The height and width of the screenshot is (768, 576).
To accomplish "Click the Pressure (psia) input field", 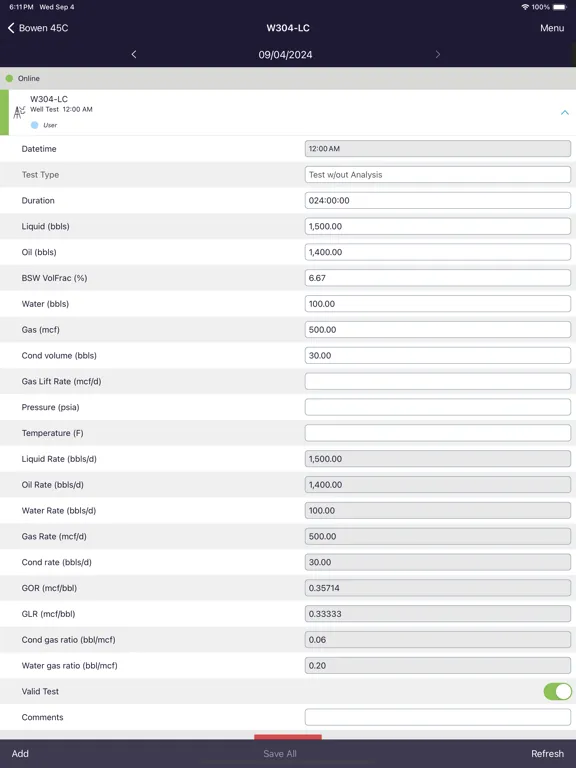I will [x=437, y=407].
